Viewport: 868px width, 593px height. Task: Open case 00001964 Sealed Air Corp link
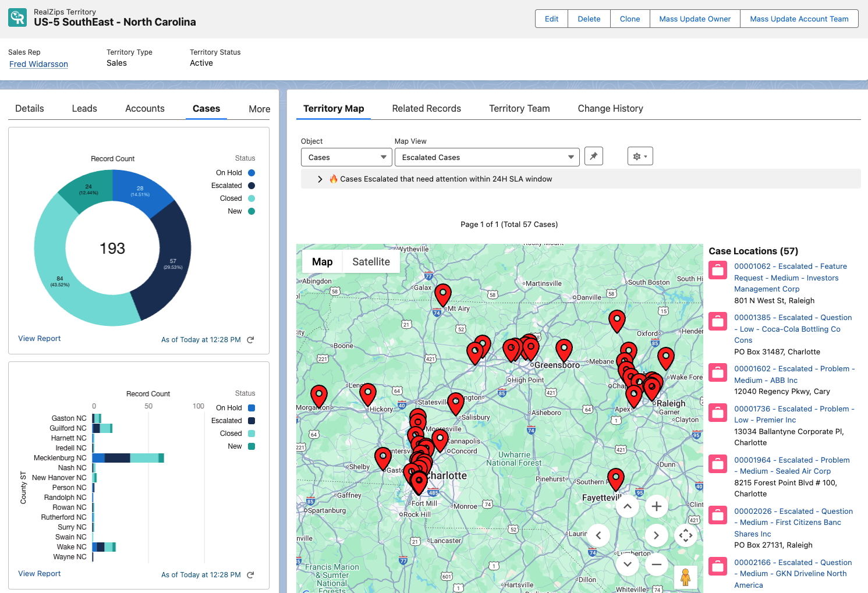click(x=792, y=466)
